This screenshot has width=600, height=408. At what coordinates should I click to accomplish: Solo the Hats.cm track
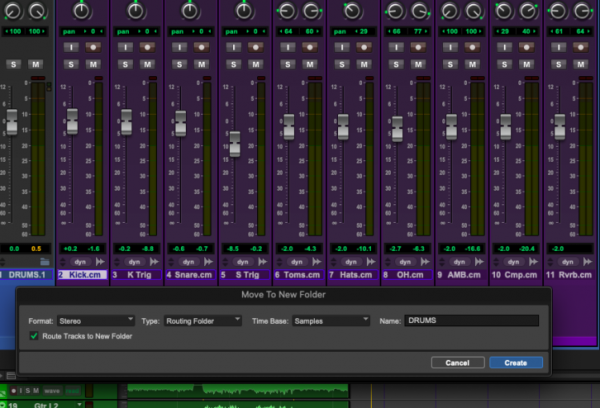[x=342, y=64]
